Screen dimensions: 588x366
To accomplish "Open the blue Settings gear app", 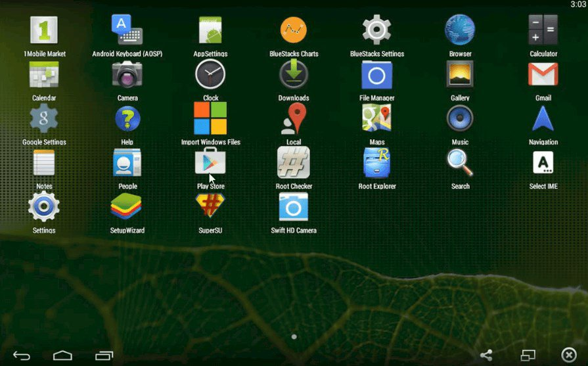I will (x=44, y=206).
